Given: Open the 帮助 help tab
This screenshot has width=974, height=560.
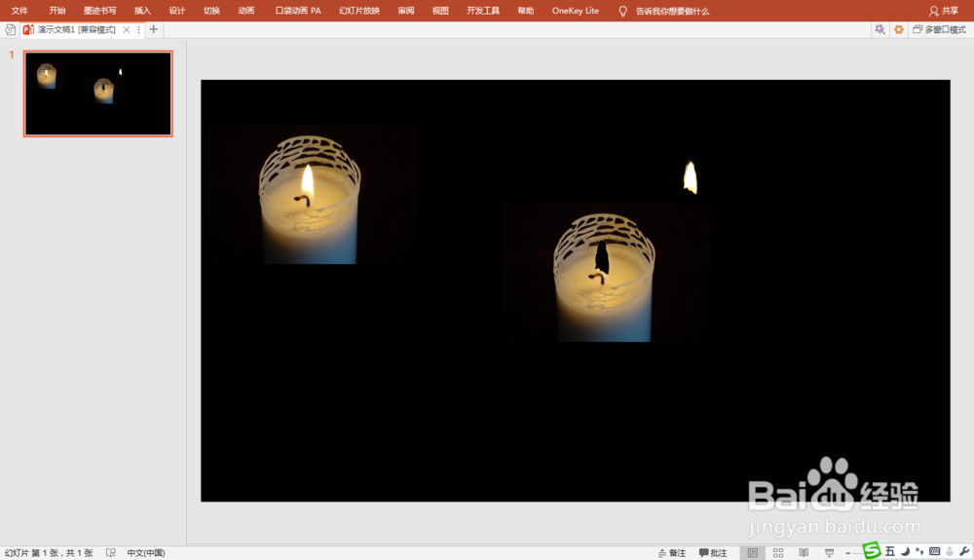Looking at the screenshot, I should (x=526, y=11).
